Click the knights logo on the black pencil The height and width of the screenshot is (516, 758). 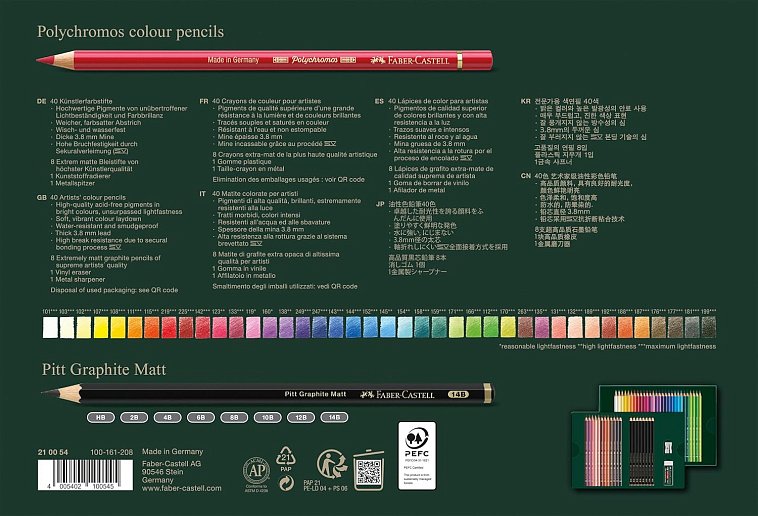tap(367, 395)
